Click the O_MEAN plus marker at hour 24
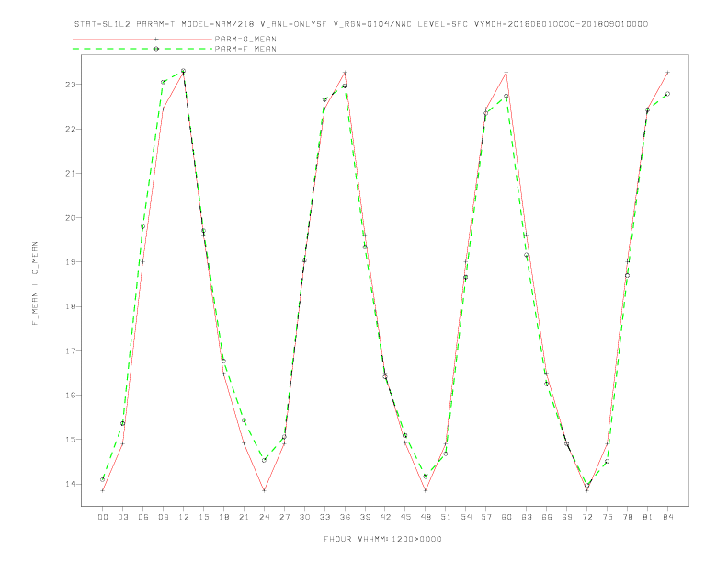Image resolution: width=728 pixels, height=563 pixels. [264, 490]
